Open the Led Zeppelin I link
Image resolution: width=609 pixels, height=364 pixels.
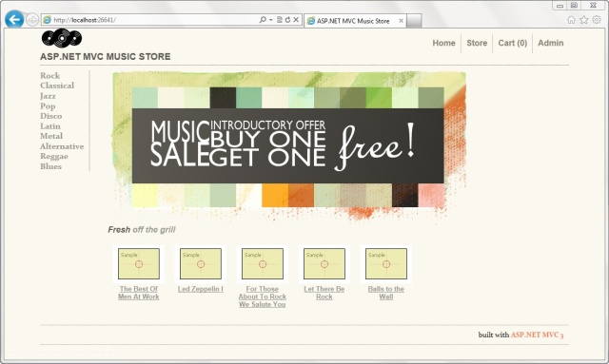[201, 289]
